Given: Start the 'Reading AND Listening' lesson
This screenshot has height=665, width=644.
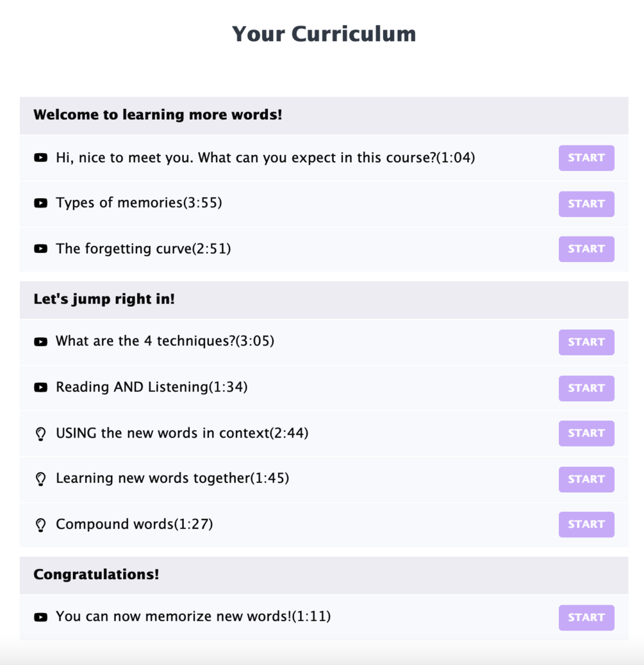Looking at the screenshot, I should [586, 388].
